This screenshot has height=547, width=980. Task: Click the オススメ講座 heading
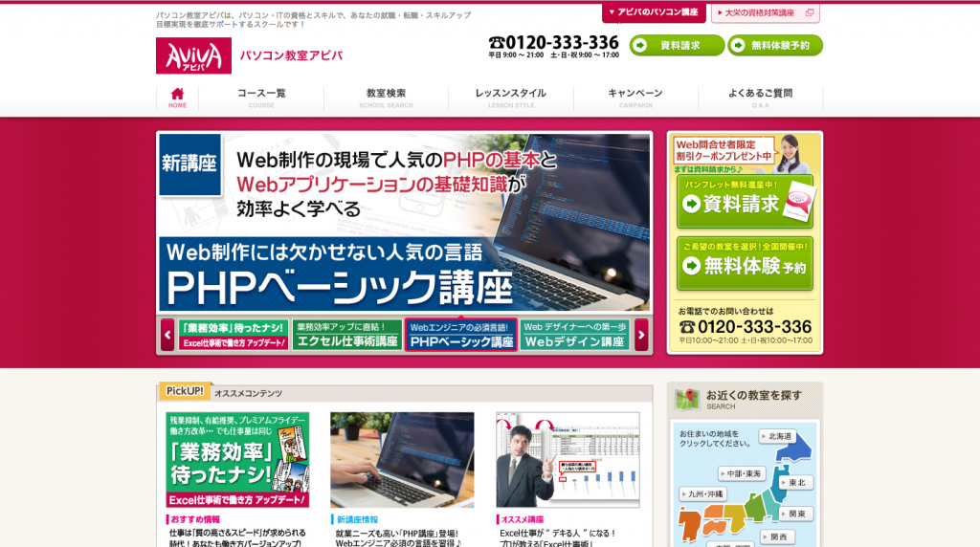click(522, 519)
